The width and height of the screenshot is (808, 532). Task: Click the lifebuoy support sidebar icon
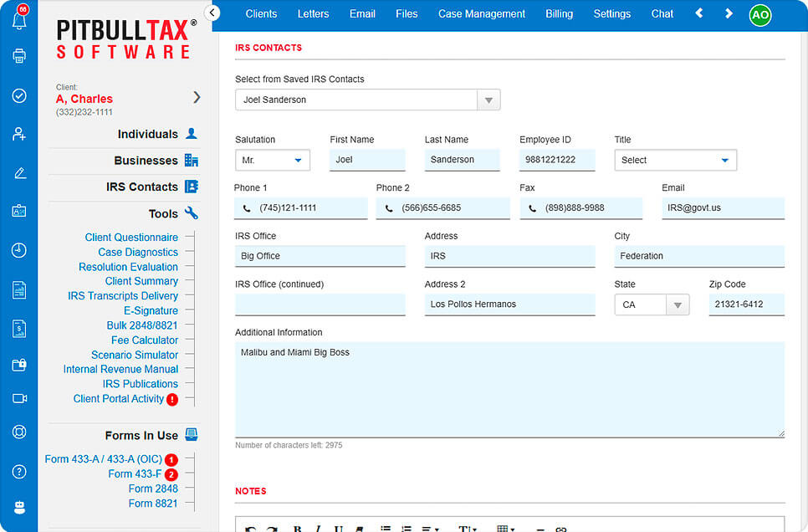tap(19, 432)
